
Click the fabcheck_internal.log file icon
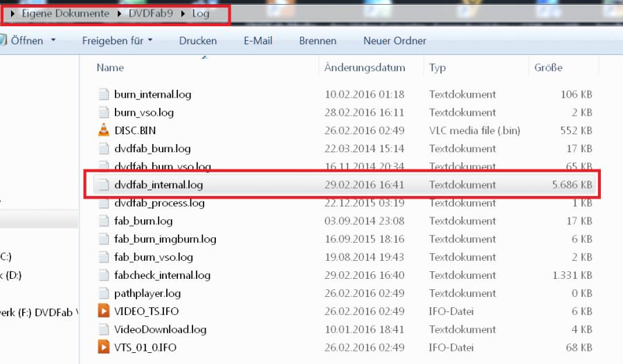[104, 275]
